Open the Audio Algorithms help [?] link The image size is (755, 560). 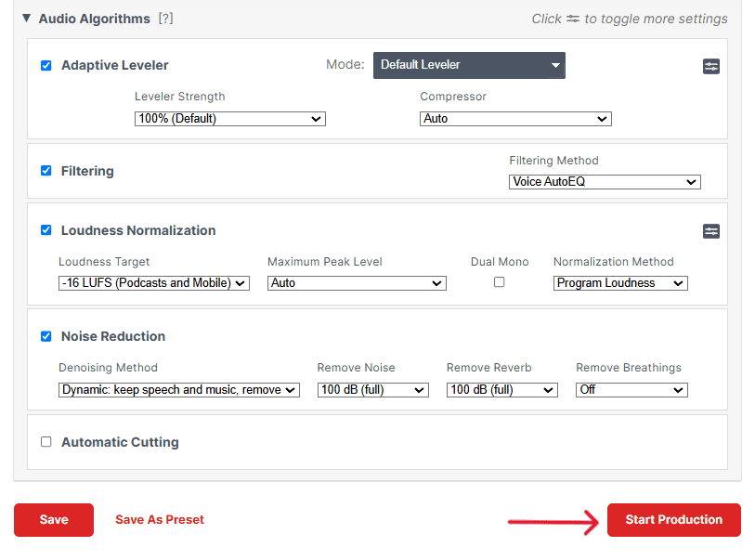[165, 19]
